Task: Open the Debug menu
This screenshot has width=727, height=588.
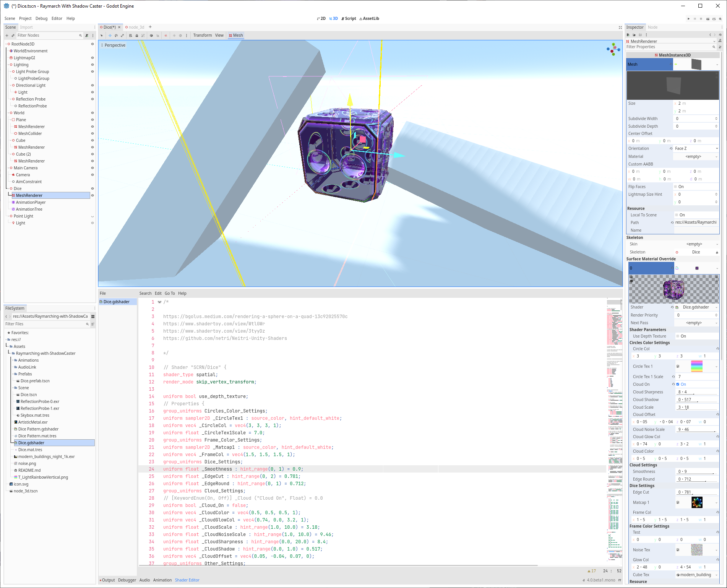Action: click(x=41, y=19)
